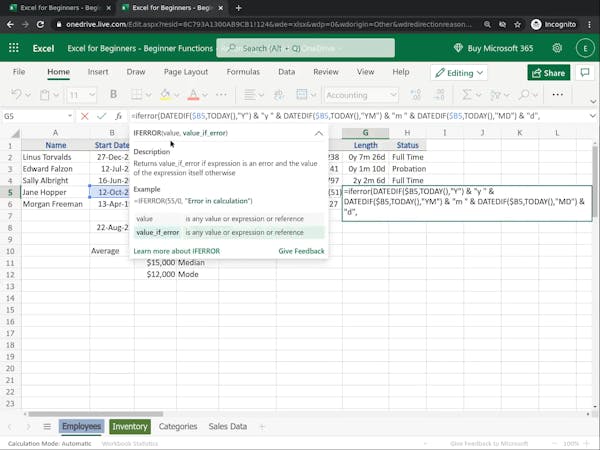
Task: Open the Paste options dropdown arrow
Action: 56,95
